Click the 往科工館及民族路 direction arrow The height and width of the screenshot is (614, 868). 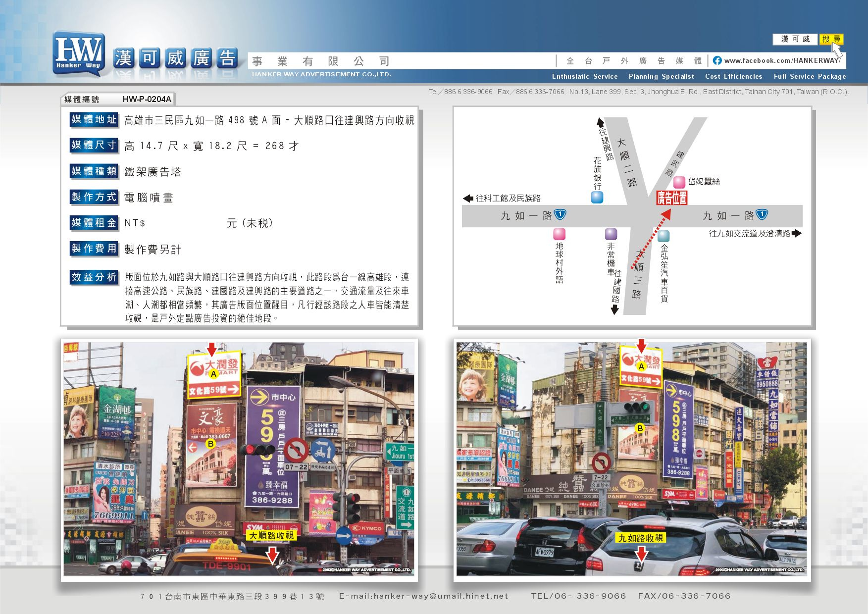pyautogui.click(x=468, y=198)
